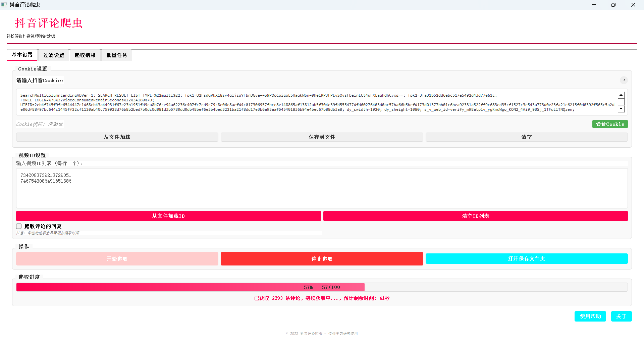Click 从文件加载 to load cookie
The height and width of the screenshot is (341, 644).
click(117, 137)
